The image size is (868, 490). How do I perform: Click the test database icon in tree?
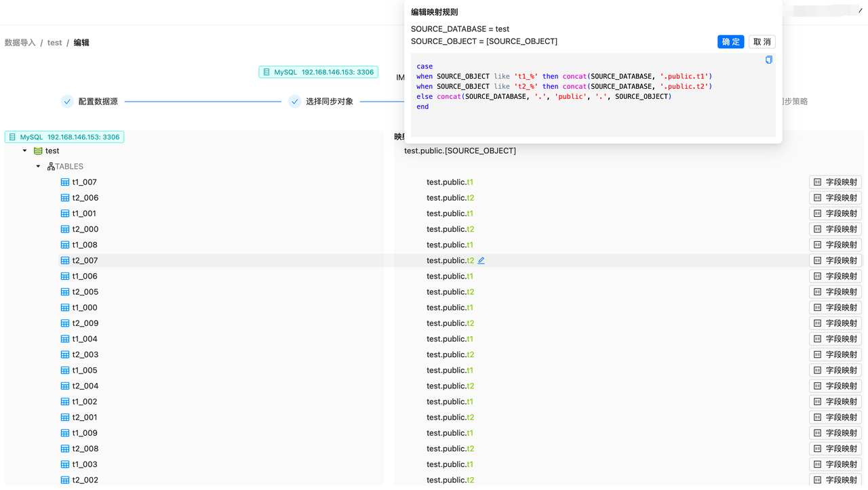pos(38,151)
